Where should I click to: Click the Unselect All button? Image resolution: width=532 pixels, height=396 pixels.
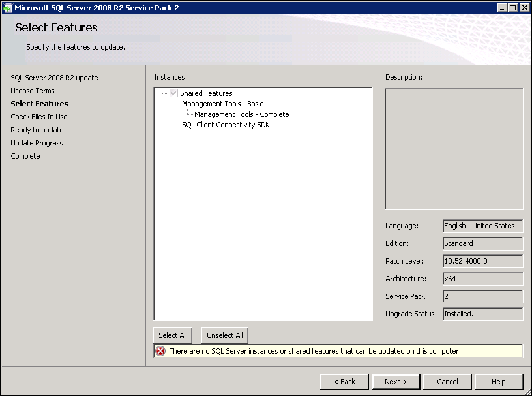click(x=225, y=335)
